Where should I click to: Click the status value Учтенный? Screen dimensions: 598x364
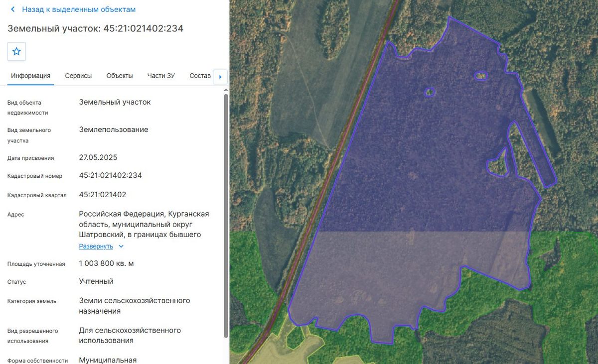pyautogui.click(x=96, y=281)
